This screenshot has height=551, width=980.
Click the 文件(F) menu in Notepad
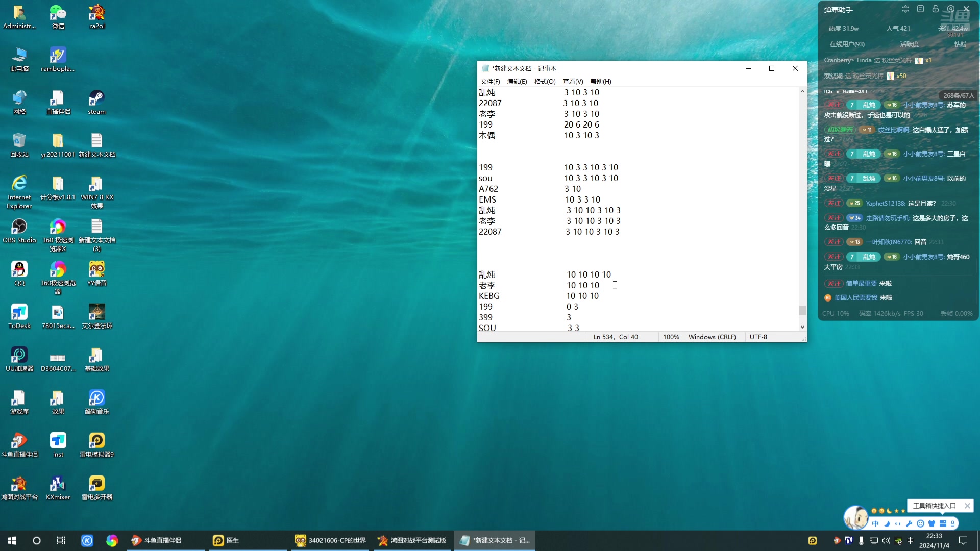491,82
